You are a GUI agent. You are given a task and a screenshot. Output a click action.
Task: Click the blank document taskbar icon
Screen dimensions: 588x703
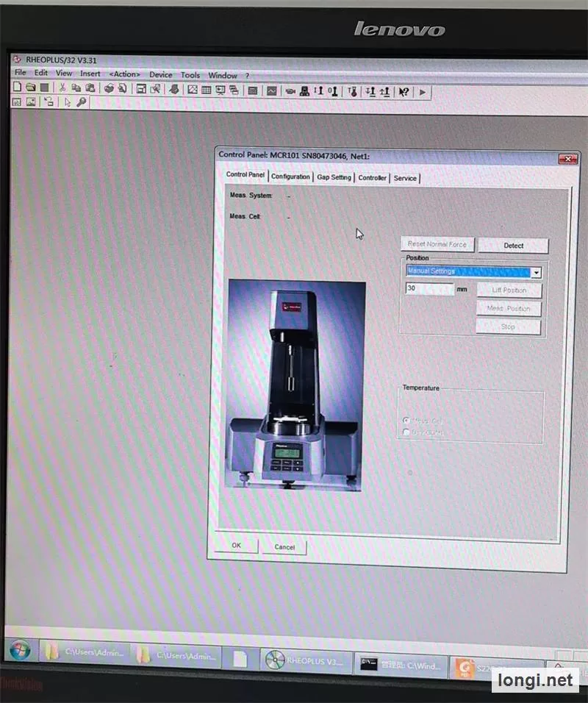(x=240, y=658)
